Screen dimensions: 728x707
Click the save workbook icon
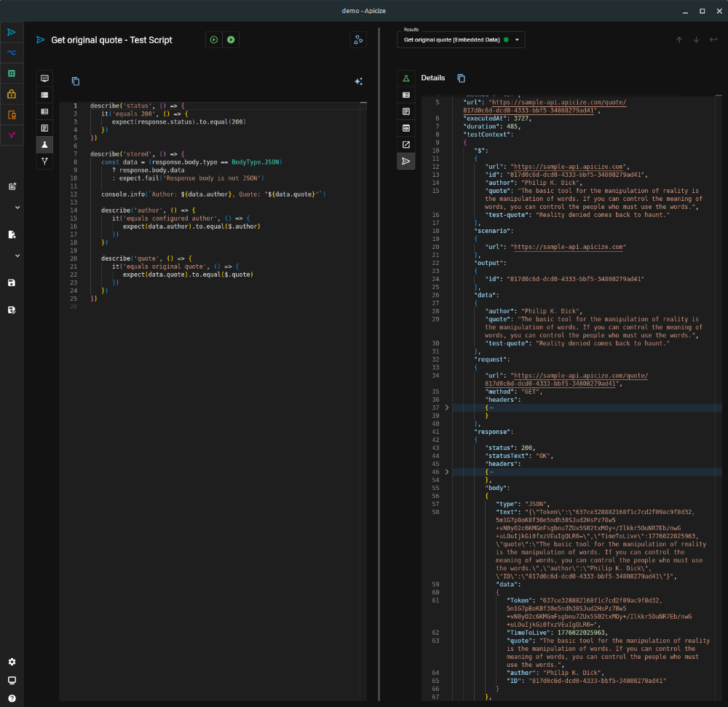point(12,283)
